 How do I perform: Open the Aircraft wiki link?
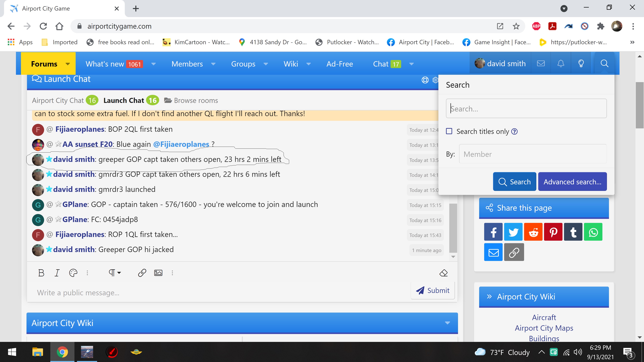pos(544,318)
